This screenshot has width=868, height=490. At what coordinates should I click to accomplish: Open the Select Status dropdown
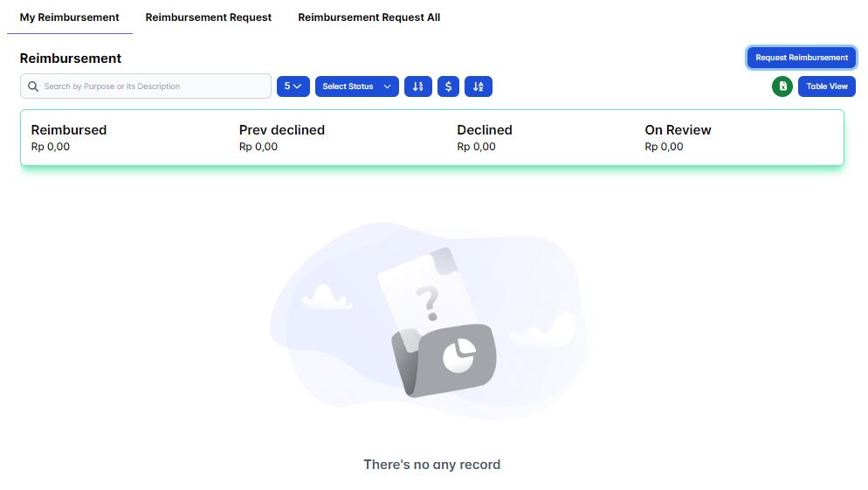[356, 86]
